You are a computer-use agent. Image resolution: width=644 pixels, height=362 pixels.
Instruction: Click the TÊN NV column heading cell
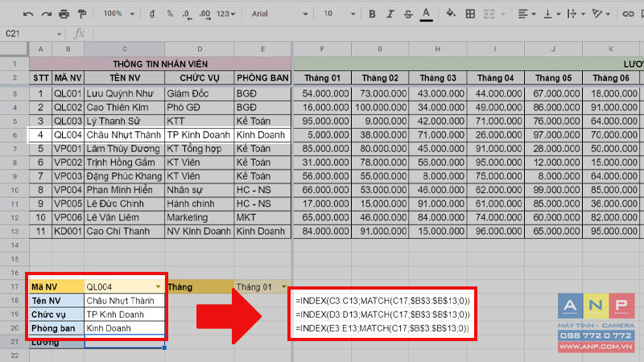[x=125, y=78]
